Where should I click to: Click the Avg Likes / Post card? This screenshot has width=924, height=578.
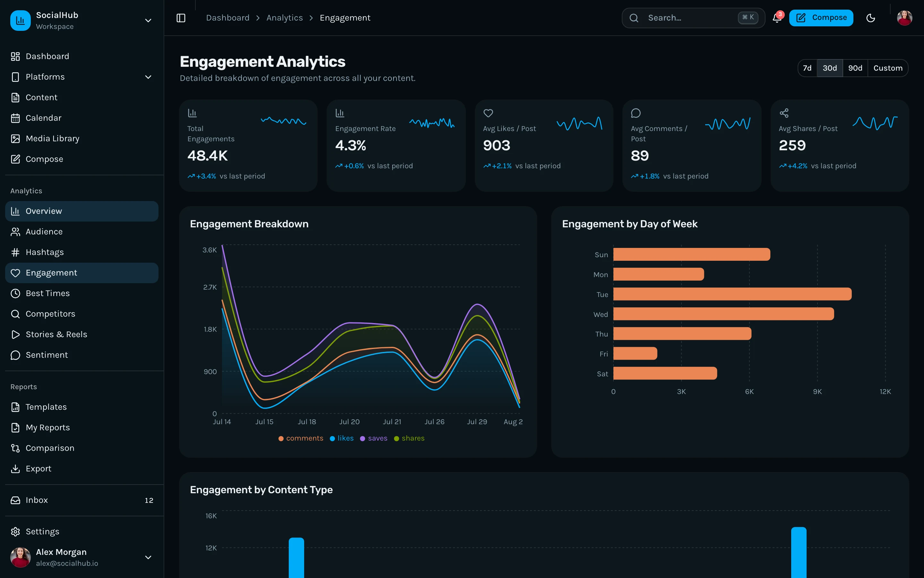click(544, 146)
